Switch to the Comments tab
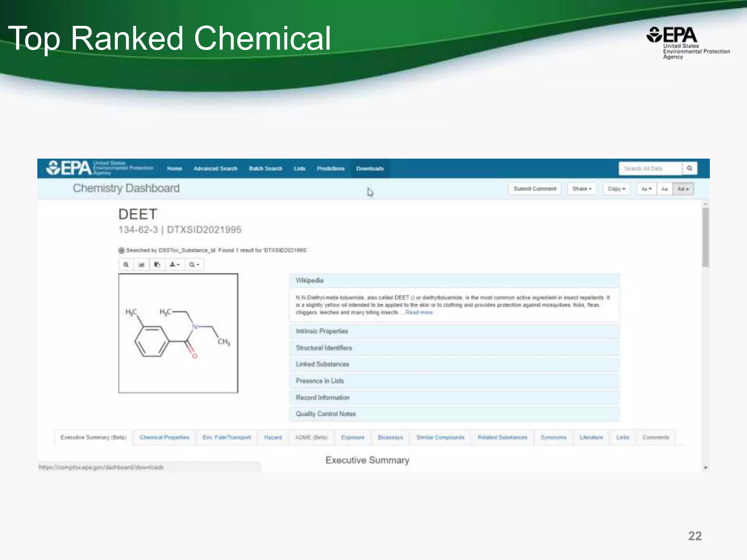The image size is (747, 560). 656,437
